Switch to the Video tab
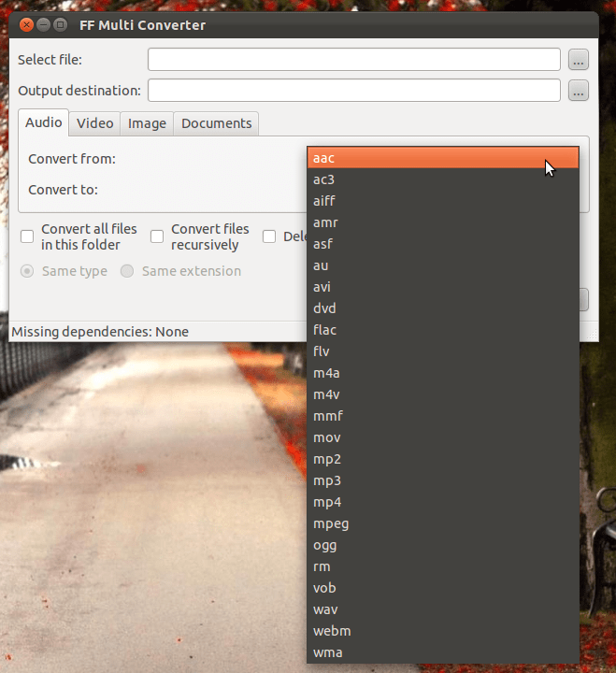 (x=94, y=123)
